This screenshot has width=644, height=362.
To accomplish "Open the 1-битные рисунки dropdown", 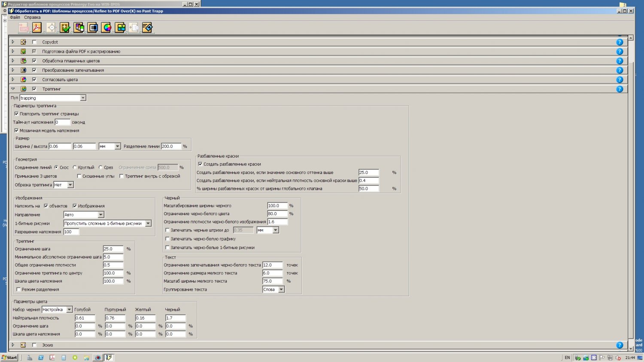I will [x=148, y=223].
